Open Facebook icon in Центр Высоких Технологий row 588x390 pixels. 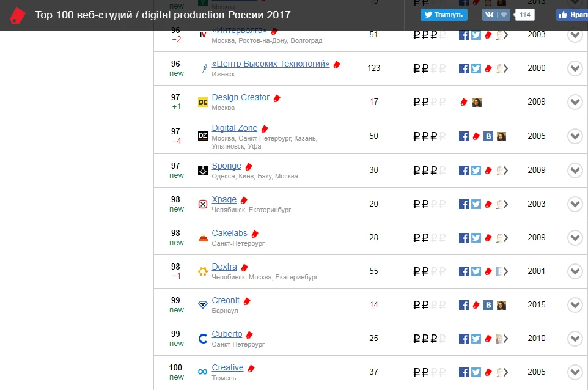[x=464, y=68]
